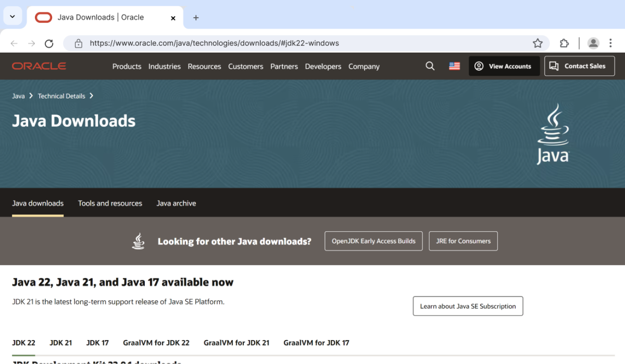Screen dimensions: 625x364
Task: Open OpenJDK Early Access Builds
Action: [373, 241]
